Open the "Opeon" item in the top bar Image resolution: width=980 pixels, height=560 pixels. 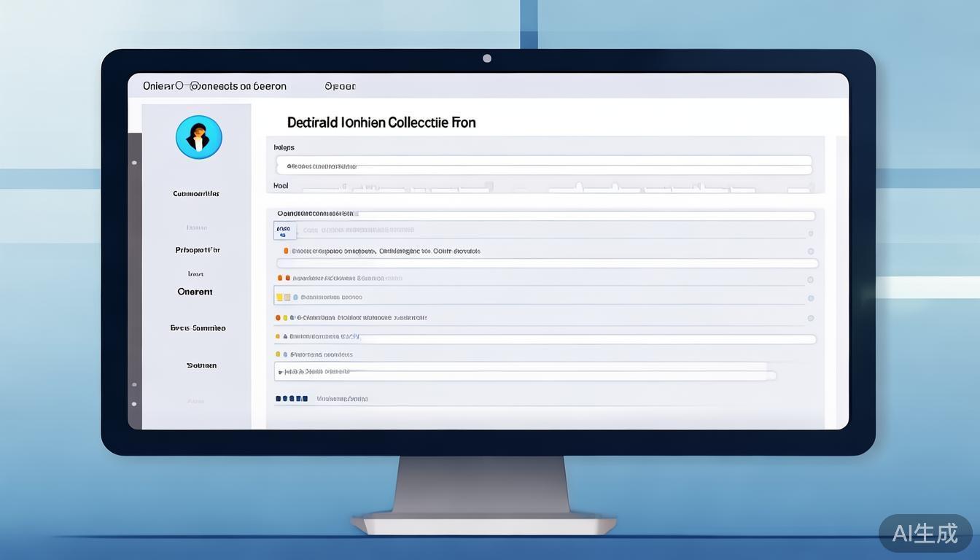click(340, 86)
